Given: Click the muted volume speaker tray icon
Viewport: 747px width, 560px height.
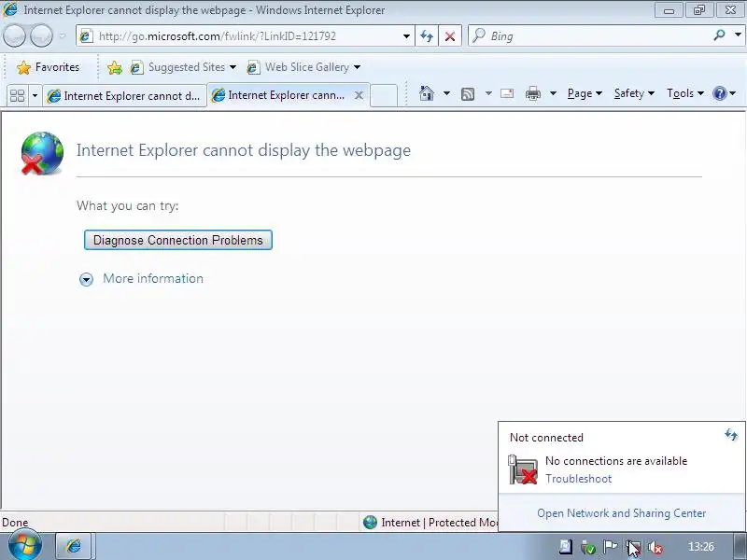Looking at the screenshot, I should point(655,548).
